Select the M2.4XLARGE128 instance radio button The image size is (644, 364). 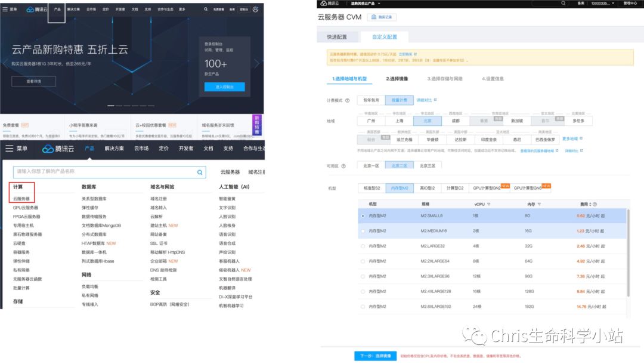(x=363, y=292)
